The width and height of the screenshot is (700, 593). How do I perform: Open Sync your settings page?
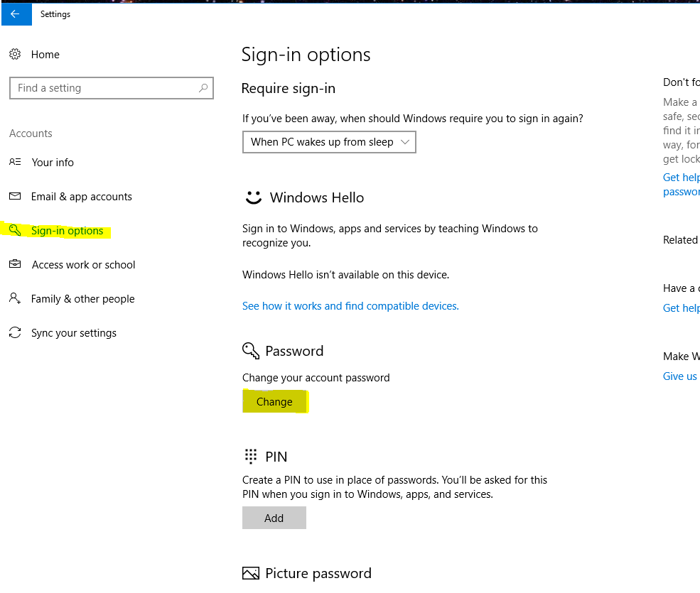pos(74,333)
